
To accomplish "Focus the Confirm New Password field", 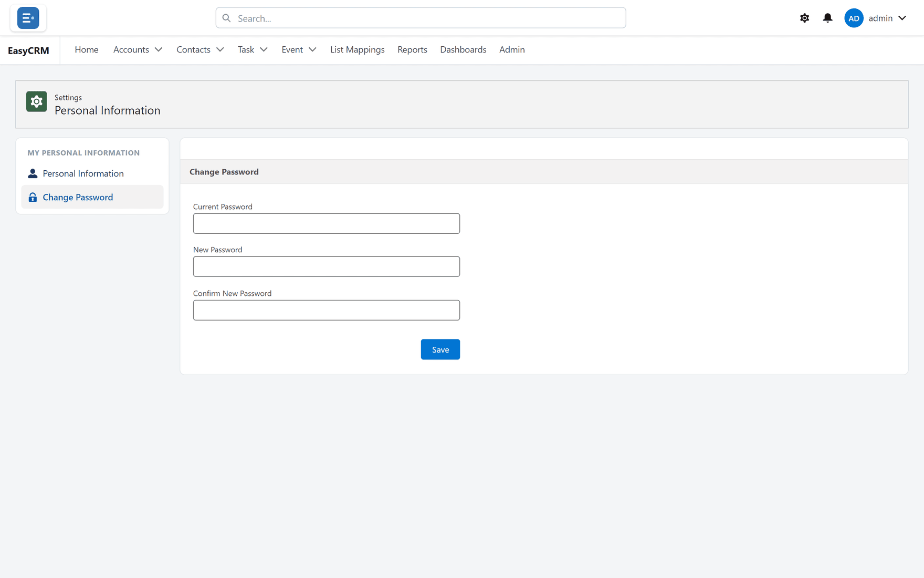I will point(326,310).
